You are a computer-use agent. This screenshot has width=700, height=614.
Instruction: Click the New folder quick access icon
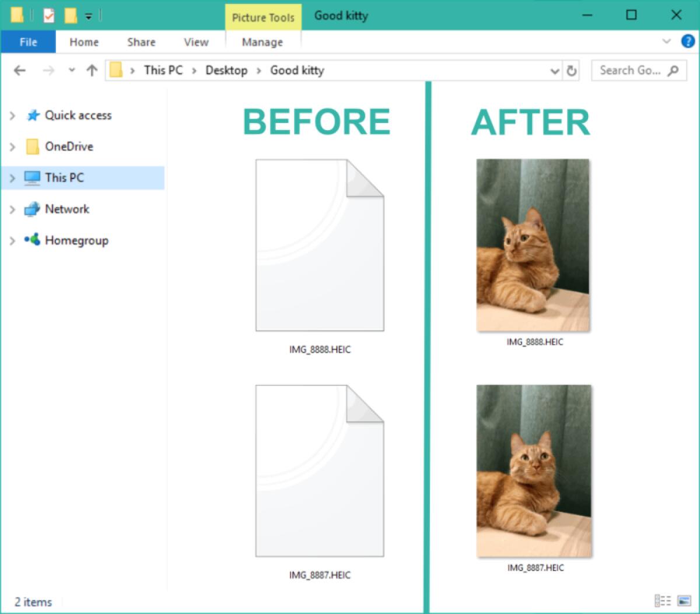click(x=71, y=16)
